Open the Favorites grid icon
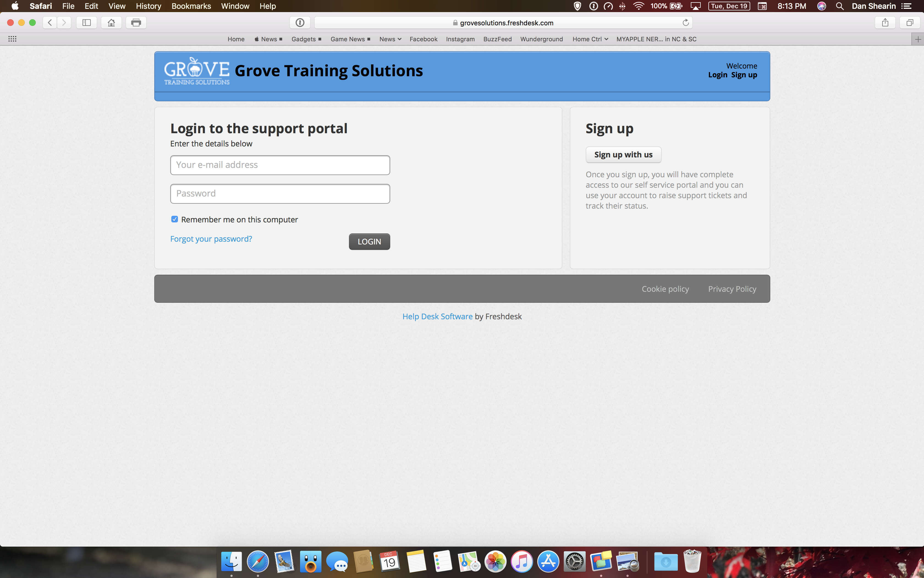 click(12, 39)
